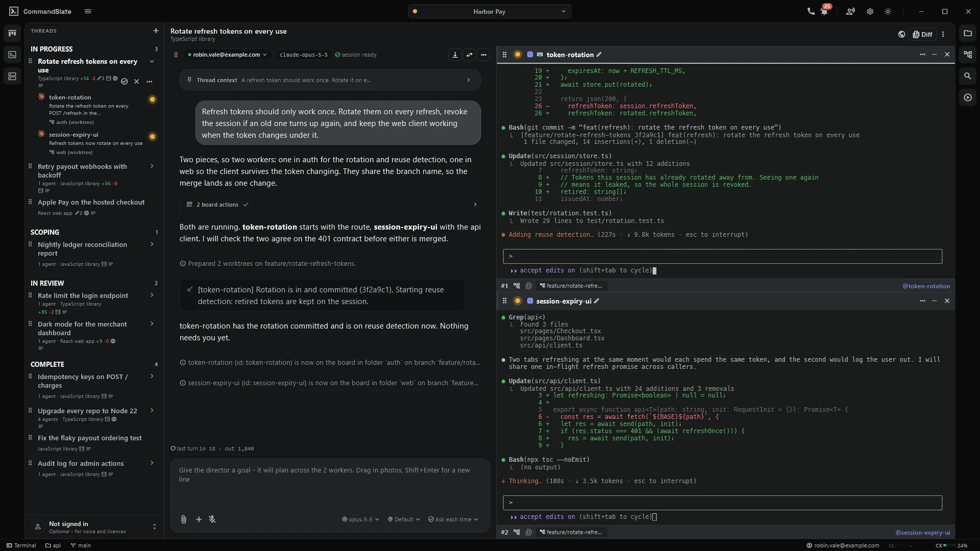Click the play circle icon in right rail

pyautogui.click(x=967, y=97)
